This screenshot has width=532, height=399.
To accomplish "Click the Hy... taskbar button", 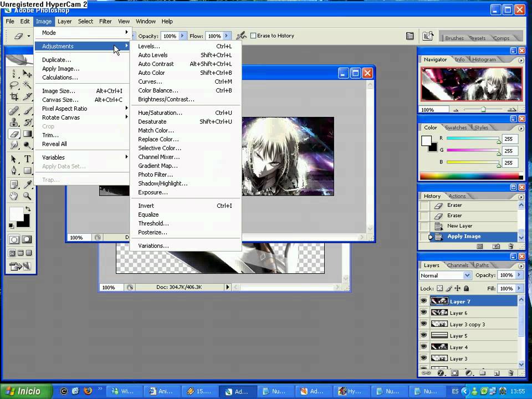I will pos(350,391).
